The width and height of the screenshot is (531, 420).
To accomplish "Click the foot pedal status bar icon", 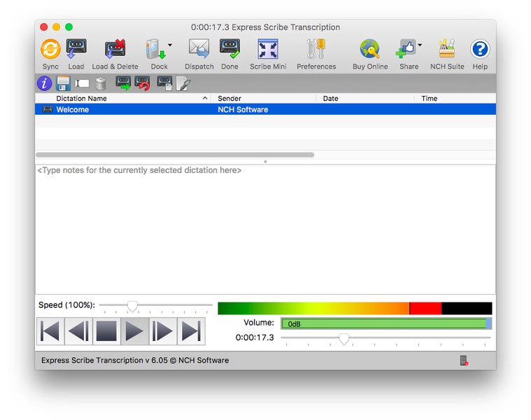I will [464, 360].
